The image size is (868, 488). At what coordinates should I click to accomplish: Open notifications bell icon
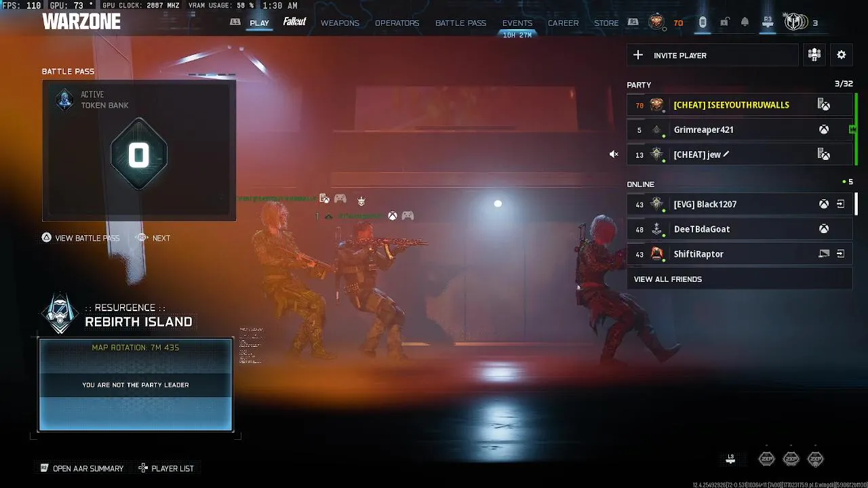pyautogui.click(x=745, y=22)
